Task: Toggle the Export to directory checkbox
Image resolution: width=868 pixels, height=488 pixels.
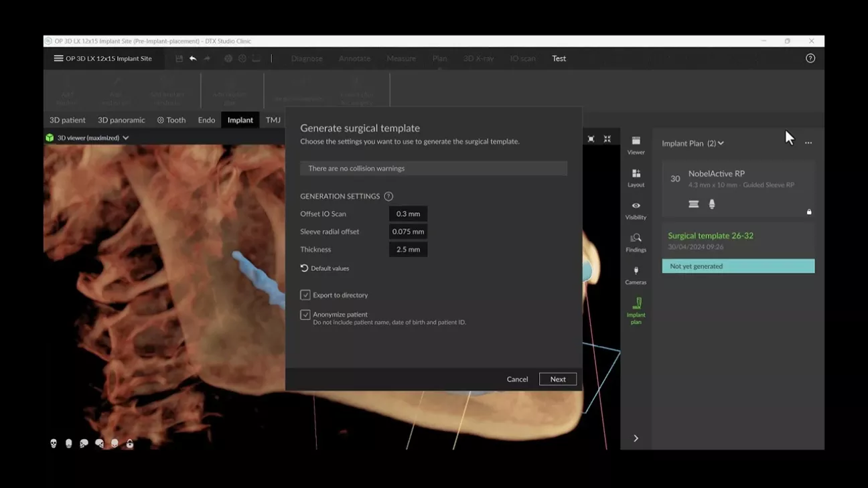Action: tap(305, 295)
